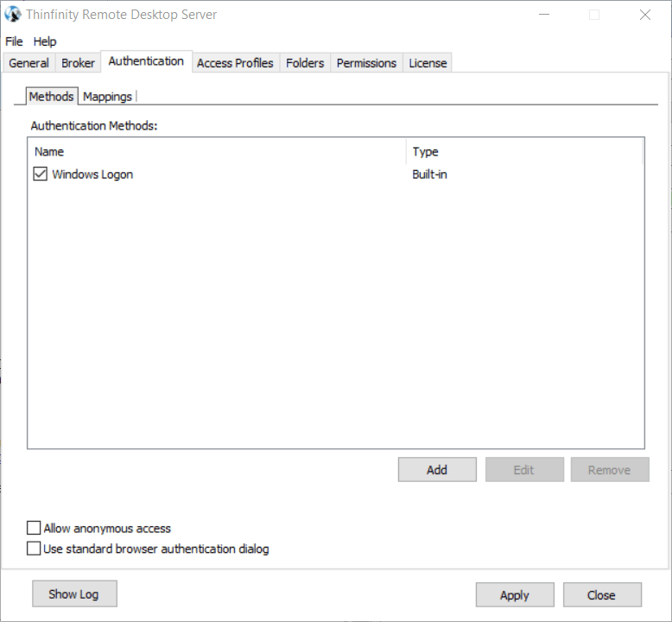Open the Access Profiles tab
Viewport: 672px width, 622px height.
click(x=235, y=63)
